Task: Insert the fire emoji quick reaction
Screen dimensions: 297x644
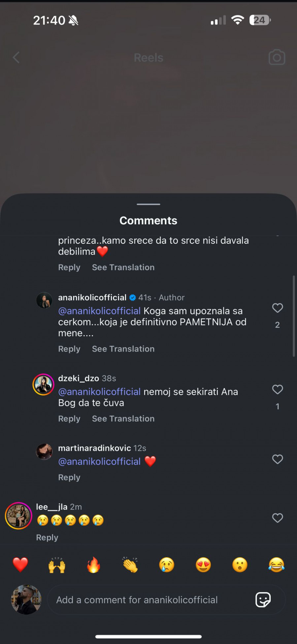Action: [x=94, y=565]
